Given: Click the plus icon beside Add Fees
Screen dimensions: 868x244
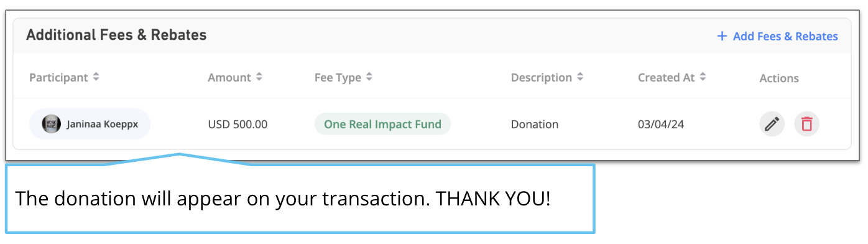Looking at the screenshot, I should 722,36.
